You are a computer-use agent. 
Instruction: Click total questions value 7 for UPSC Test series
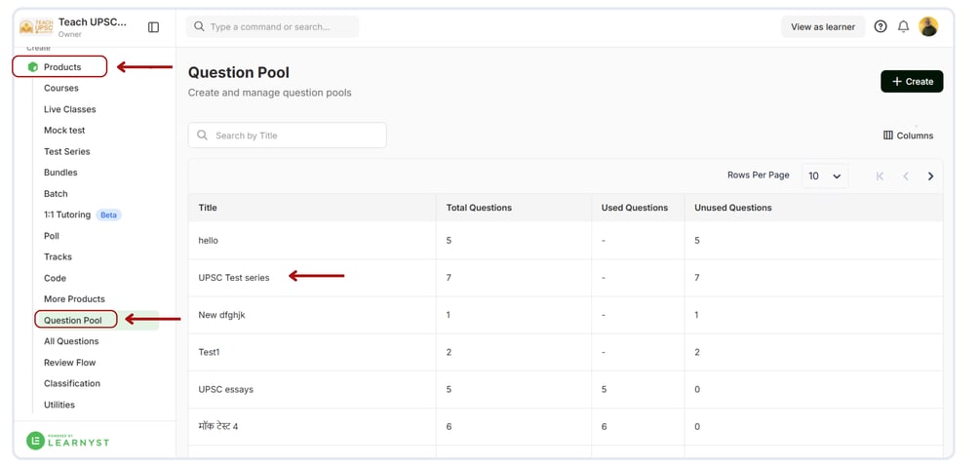(x=449, y=278)
